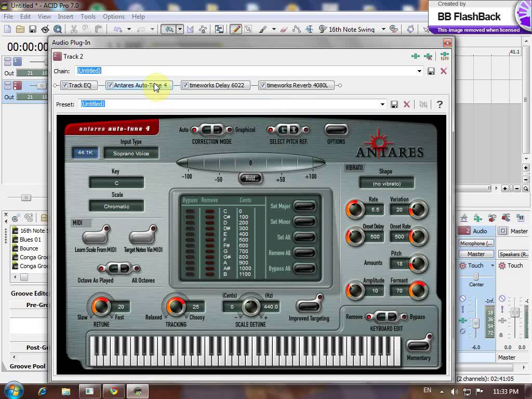This screenshot has height=399, width=532.
Task: Click the Retune speed knob
Action: 101,306
